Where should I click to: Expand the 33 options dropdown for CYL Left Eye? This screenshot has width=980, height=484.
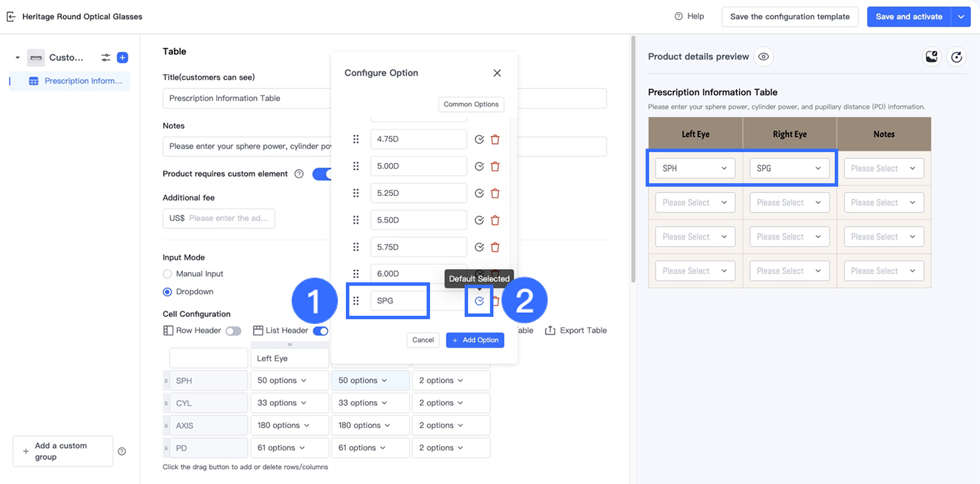tap(282, 403)
